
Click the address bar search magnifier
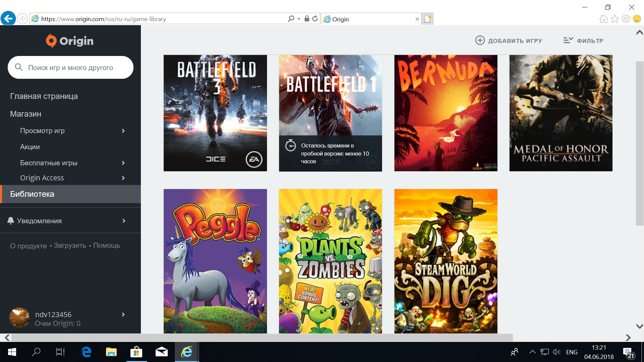tap(291, 19)
